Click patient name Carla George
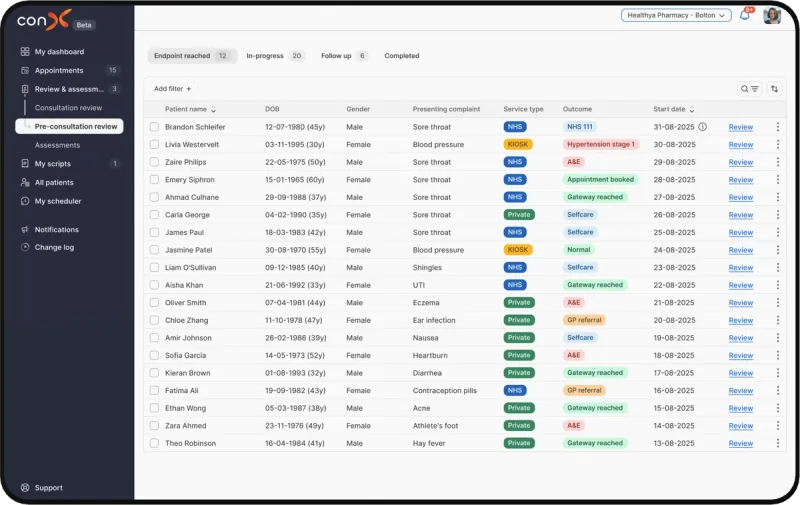The height and width of the screenshot is (505, 800). (187, 215)
